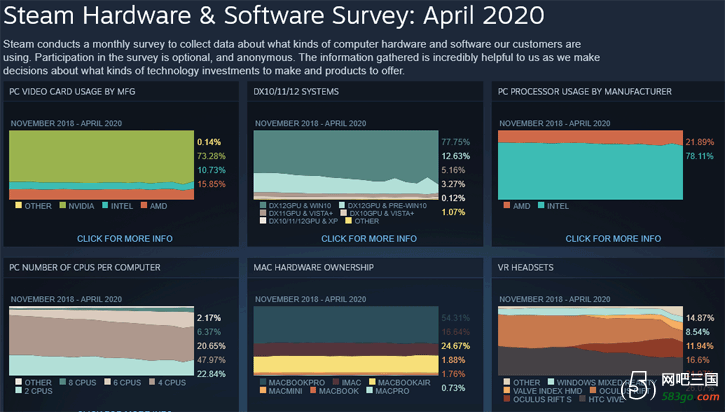
Task: Click the AMD swatch in video card legend
Action: (x=144, y=205)
